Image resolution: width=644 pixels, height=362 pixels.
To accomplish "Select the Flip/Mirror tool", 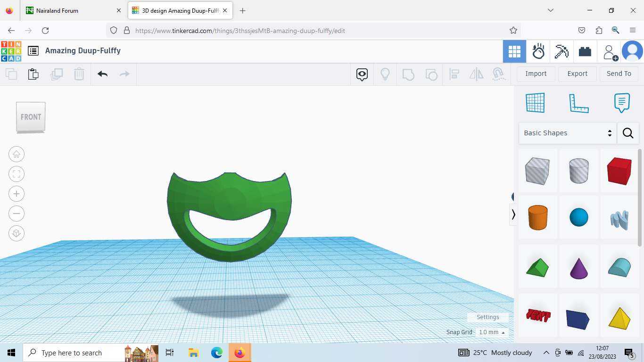I will click(476, 74).
